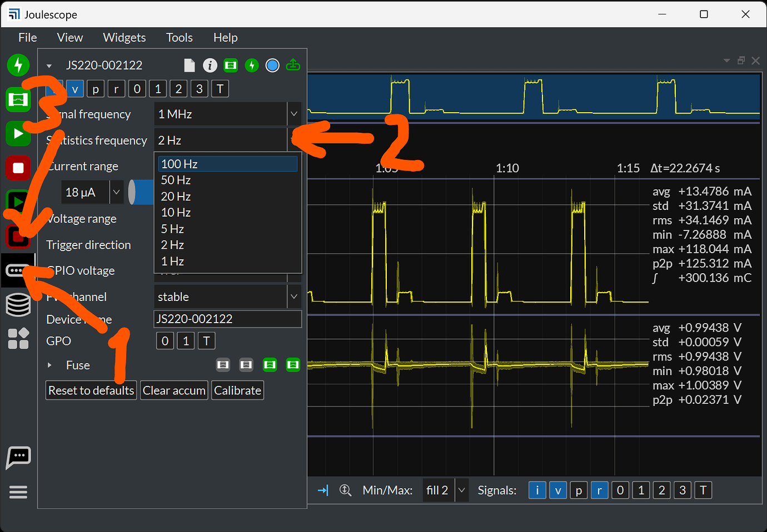Toggle the i signal in waveform toolbar
The height and width of the screenshot is (532, 767).
(x=537, y=490)
